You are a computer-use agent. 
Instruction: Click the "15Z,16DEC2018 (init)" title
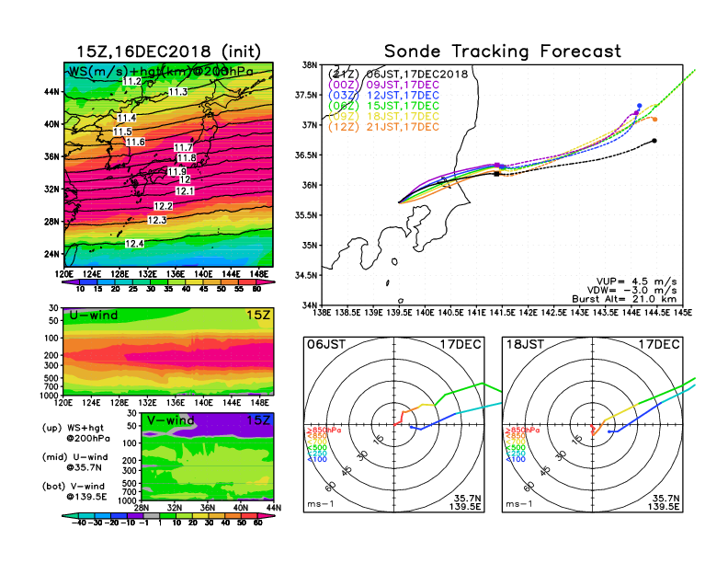tap(168, 52)
